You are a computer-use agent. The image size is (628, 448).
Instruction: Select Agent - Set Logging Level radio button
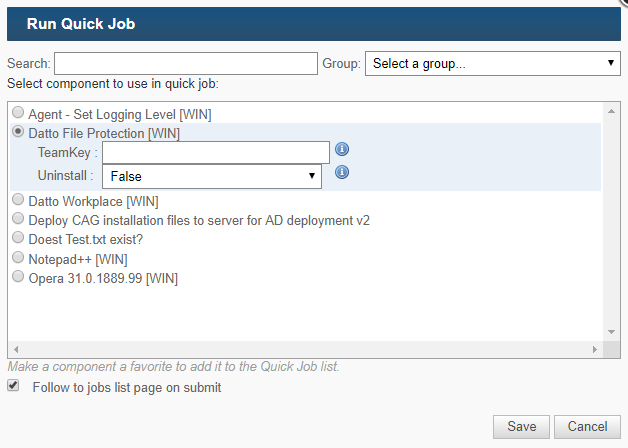tap(18, 113)
